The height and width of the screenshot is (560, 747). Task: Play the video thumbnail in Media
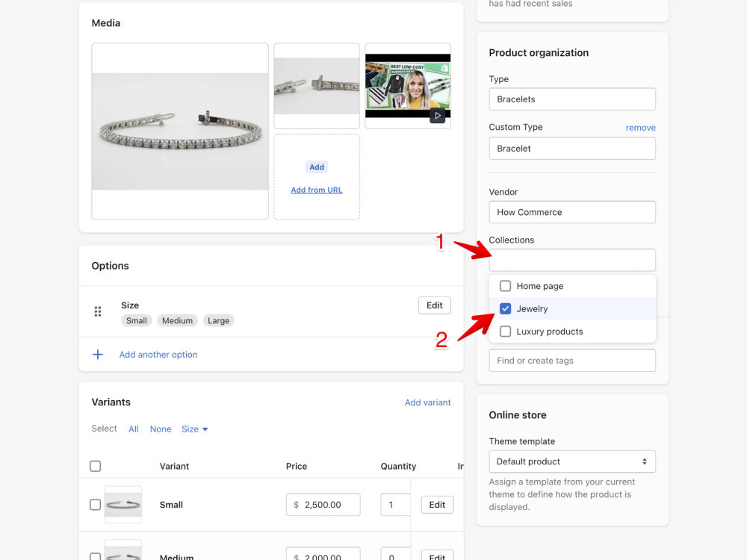point(437,115)
